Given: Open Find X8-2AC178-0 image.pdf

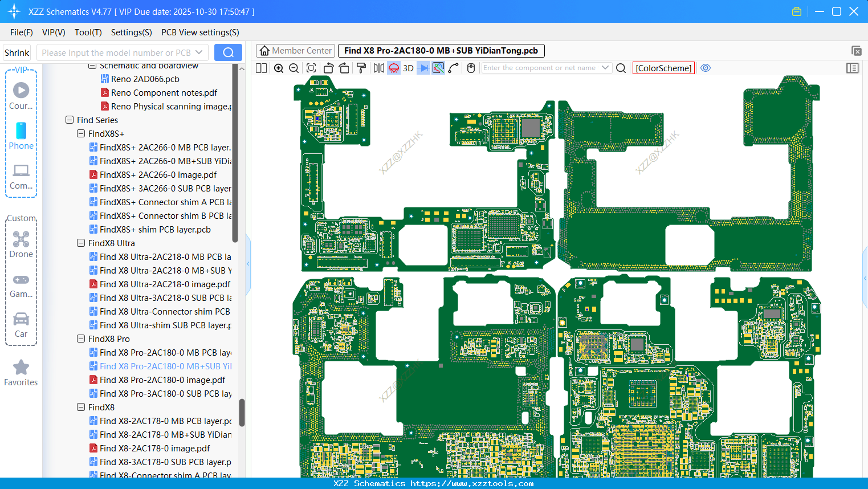Looking at the screenshot, I should [x=149, y=449].
